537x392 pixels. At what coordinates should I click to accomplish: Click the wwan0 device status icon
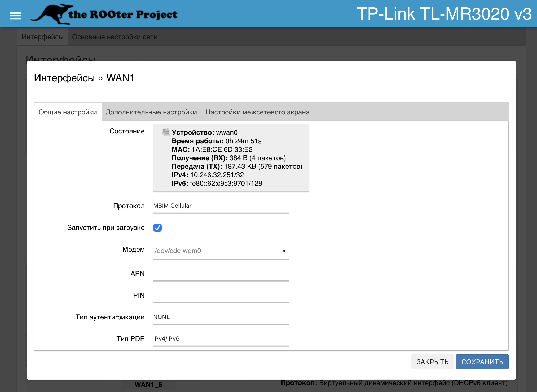tap(166, 132)
